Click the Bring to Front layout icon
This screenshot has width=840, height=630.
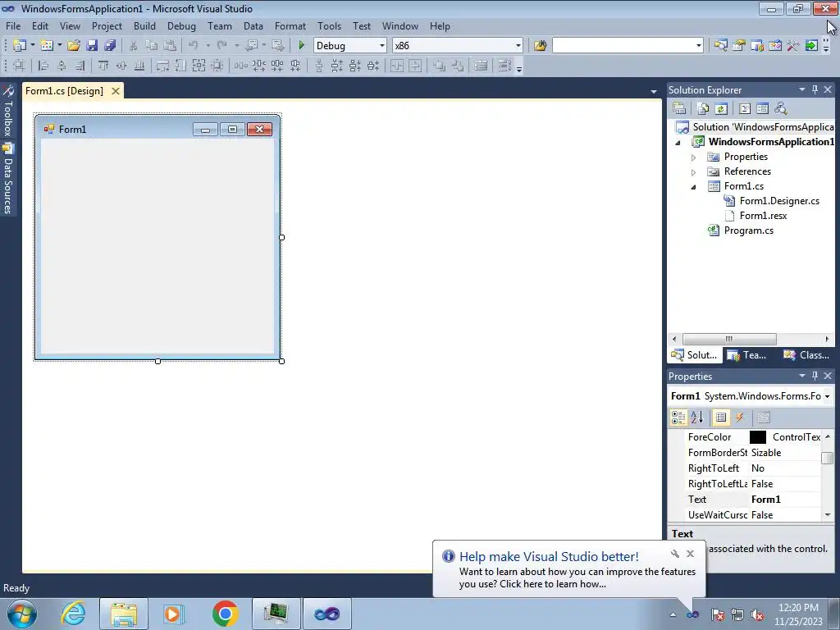coord(440,66)
